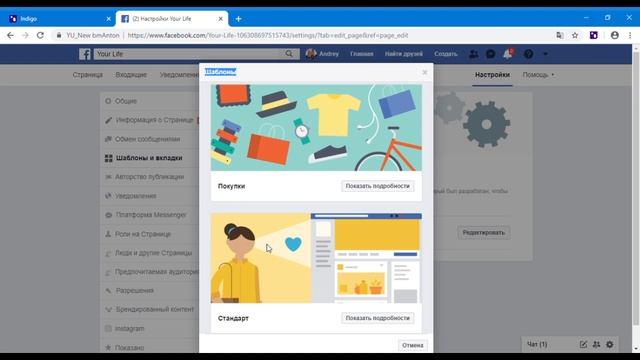Expand the Помощь dropdown
Image resolution: width=640 pixels, height=360 pixels.
click(538, 75)
